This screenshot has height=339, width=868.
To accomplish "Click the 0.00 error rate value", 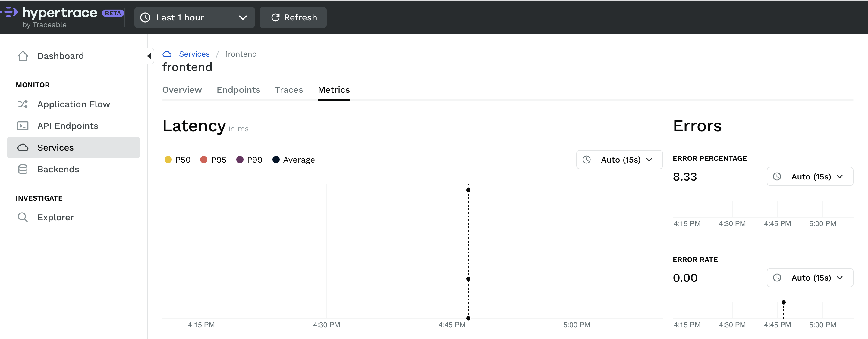I will coord(685,278).
